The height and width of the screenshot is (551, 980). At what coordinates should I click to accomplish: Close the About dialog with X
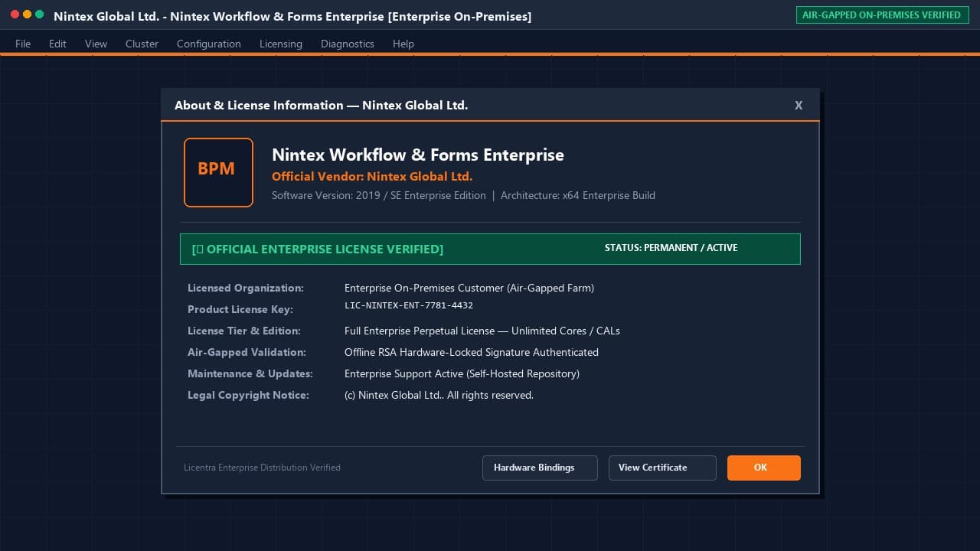(x=799, y=106)
